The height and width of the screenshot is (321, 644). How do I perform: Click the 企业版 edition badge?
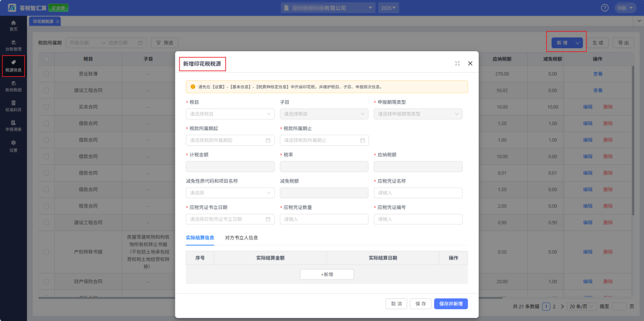pyautogui.click(x=58, y=8)
